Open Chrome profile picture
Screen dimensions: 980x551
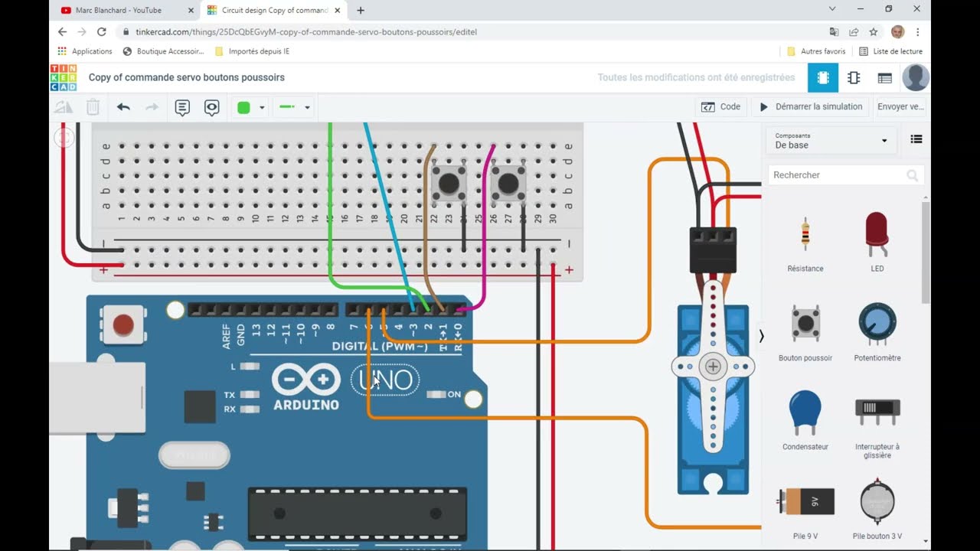coord(897,32)
